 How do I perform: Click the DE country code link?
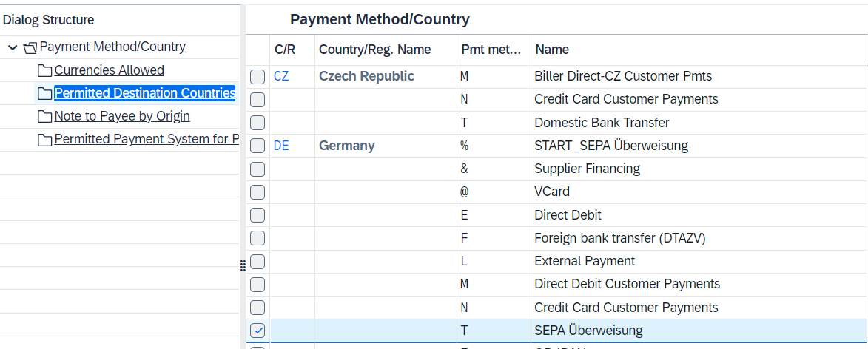pos(281,146)
